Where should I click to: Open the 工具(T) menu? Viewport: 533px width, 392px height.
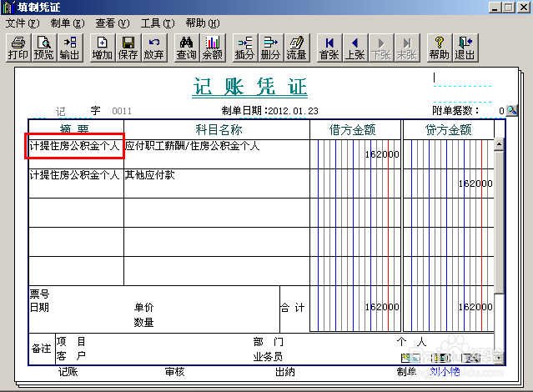pyautogui.click(x=158, y=23)
